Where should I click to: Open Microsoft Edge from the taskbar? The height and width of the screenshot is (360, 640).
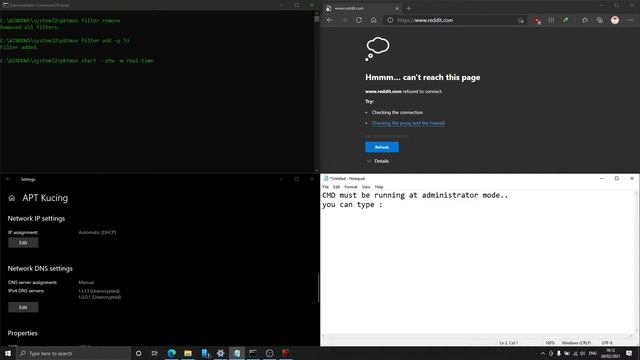171,353
